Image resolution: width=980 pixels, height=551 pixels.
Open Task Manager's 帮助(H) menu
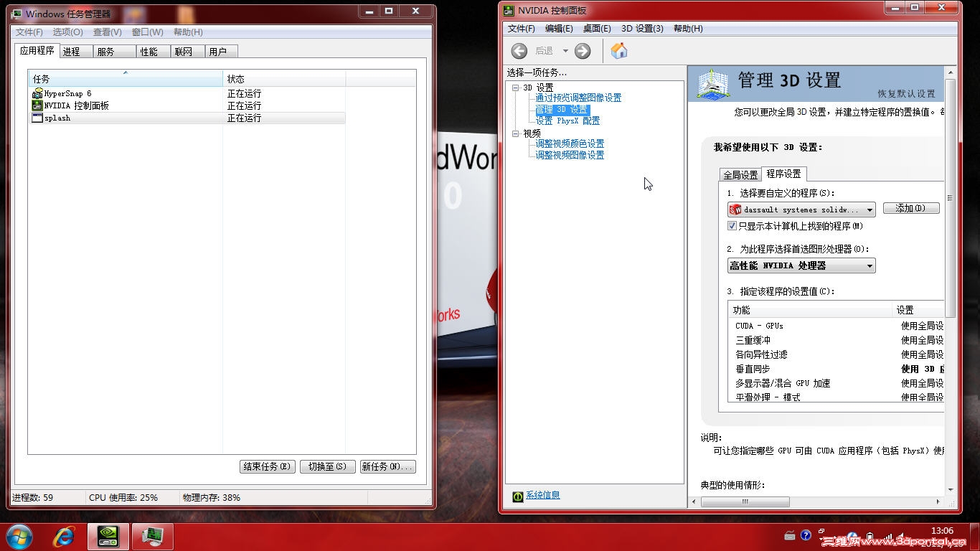188,32
